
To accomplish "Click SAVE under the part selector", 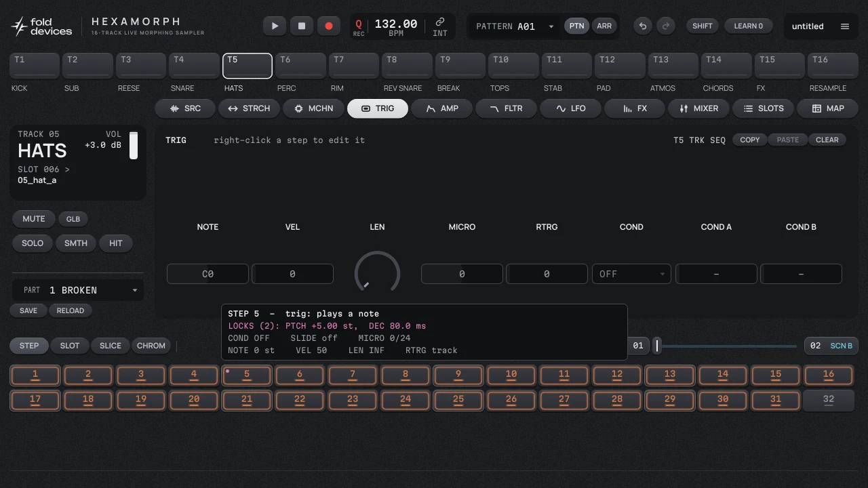I will click(28, 310).
